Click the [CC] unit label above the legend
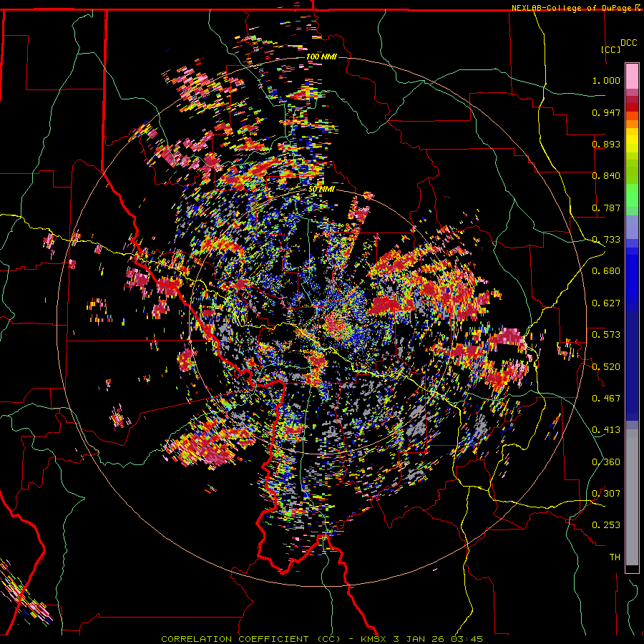 [x=610, y=49]
